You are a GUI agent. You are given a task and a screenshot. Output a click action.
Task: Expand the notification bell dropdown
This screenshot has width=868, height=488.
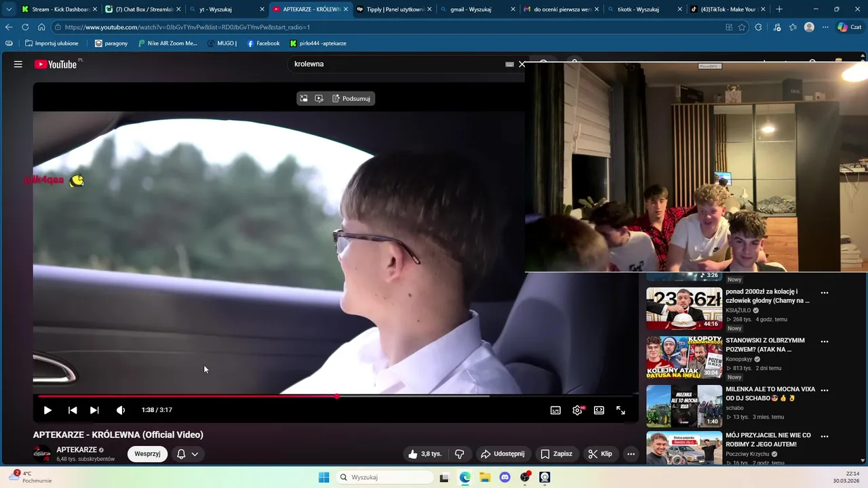click(x=188, y=454)
